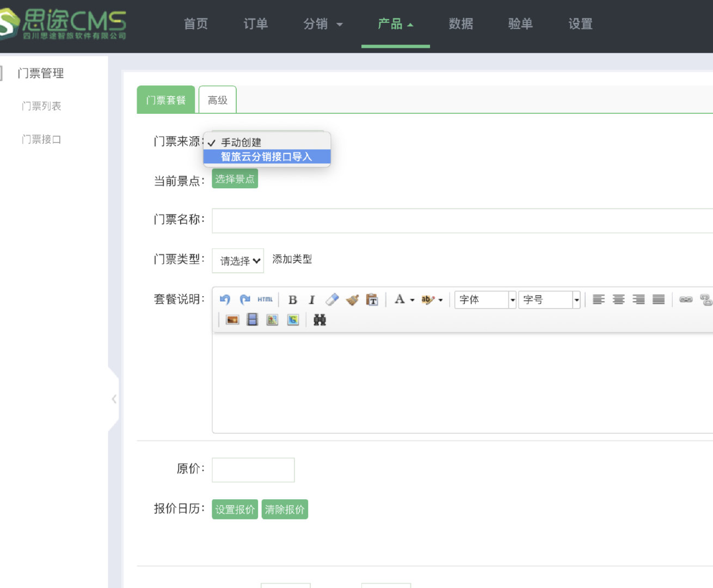This screenshot has width=713, height=588.
Task: Toggle italic formatting in the editor
Action: click(312, 299)
